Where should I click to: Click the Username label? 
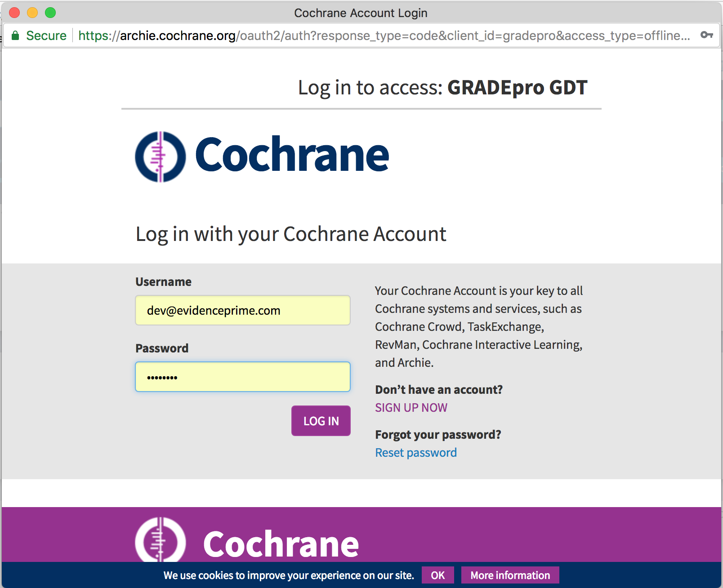(x=163, y=282)
